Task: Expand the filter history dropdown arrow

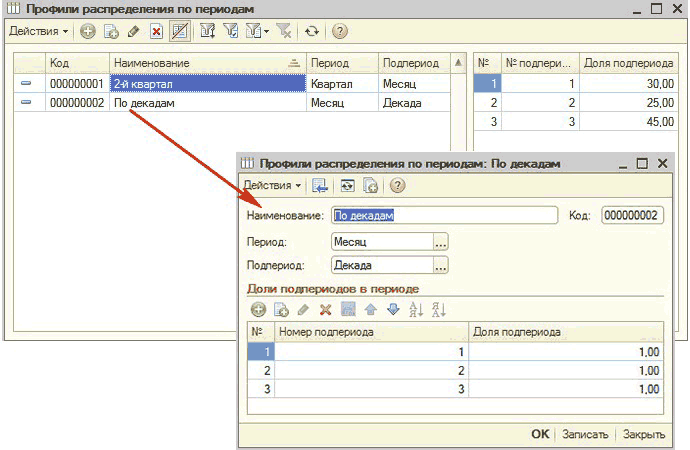Action: [266, 32]
